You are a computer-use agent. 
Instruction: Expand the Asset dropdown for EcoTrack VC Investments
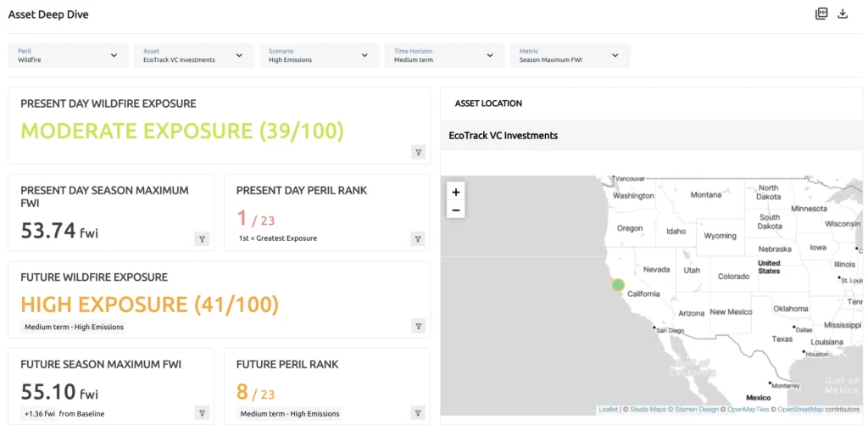pos(193,56)
